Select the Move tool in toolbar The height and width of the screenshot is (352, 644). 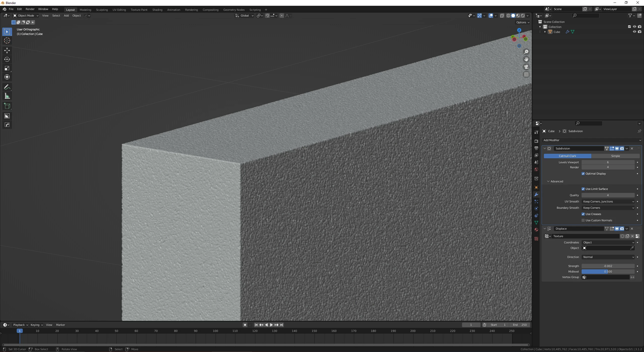tap(7, 51)
